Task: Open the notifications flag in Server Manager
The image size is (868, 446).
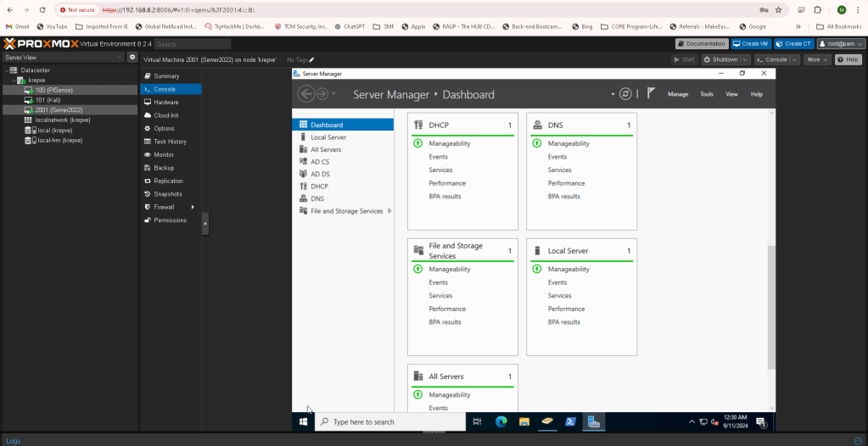Action: point(652,94)
